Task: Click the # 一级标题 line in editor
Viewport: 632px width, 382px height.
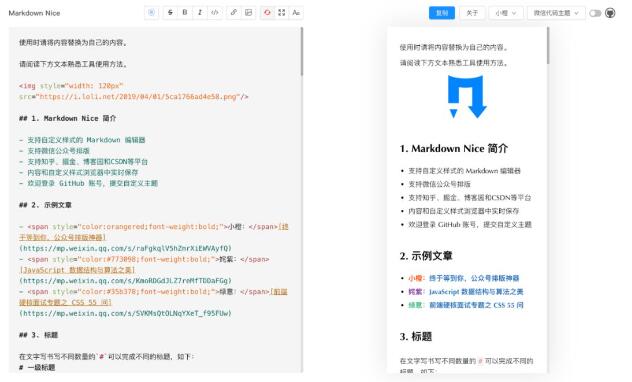Action: point(37,367)
